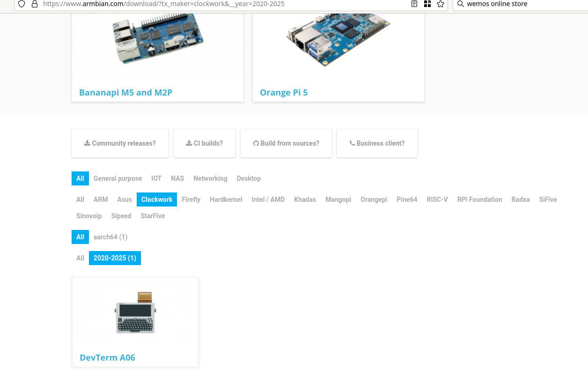Click the DevTerm A06 device image
588x392 pixels.
(x=135, y=312)
